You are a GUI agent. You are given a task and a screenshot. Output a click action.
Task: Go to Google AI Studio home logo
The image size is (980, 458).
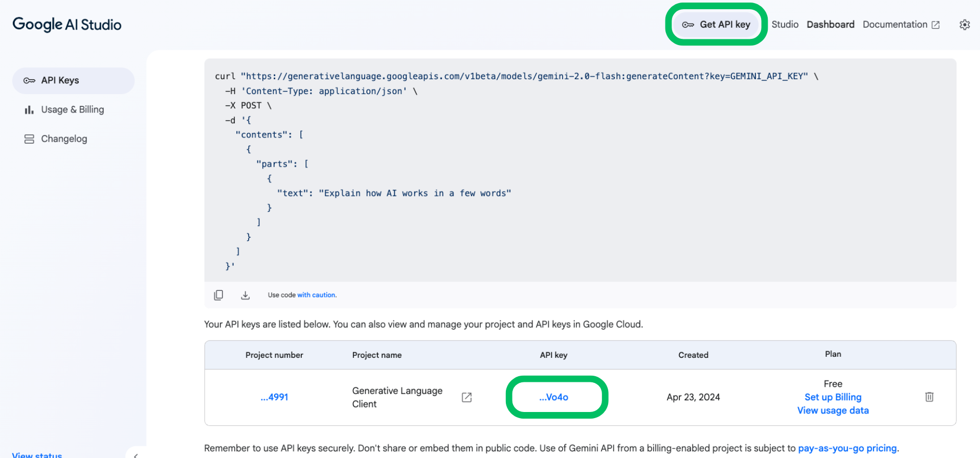pos(67,25)
